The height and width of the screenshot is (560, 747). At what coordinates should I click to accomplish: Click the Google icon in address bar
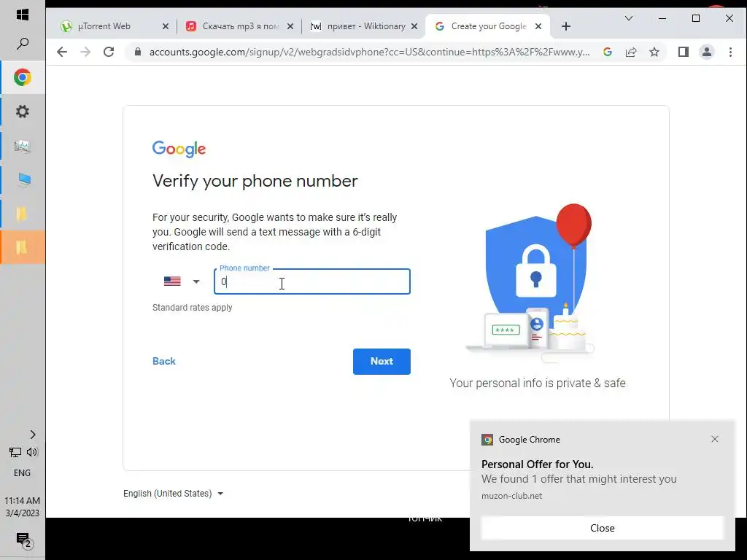[x=608, y=52]
